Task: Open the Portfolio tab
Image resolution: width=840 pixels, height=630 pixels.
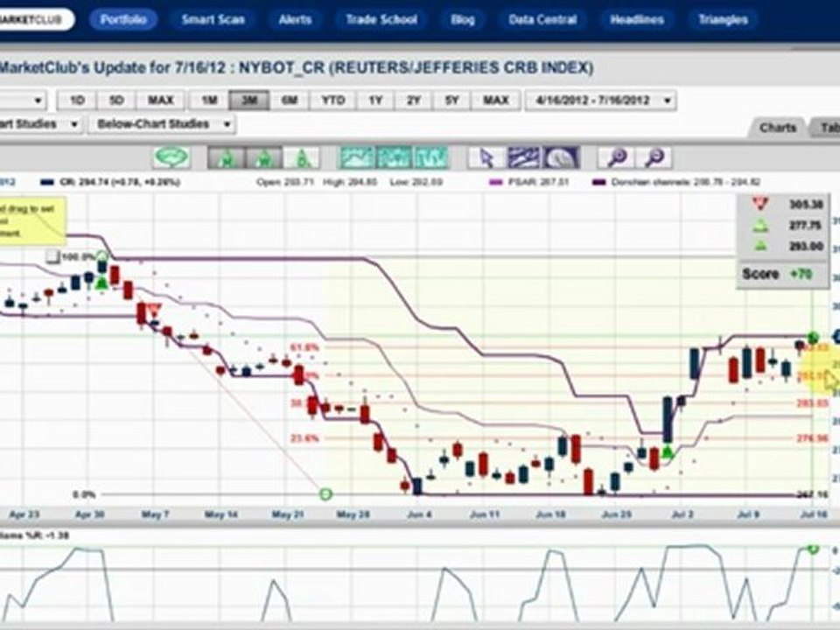Action: [x=123, y=20]
